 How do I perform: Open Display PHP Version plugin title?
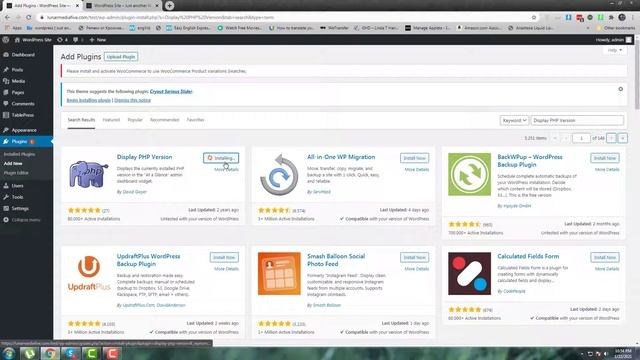144,157
